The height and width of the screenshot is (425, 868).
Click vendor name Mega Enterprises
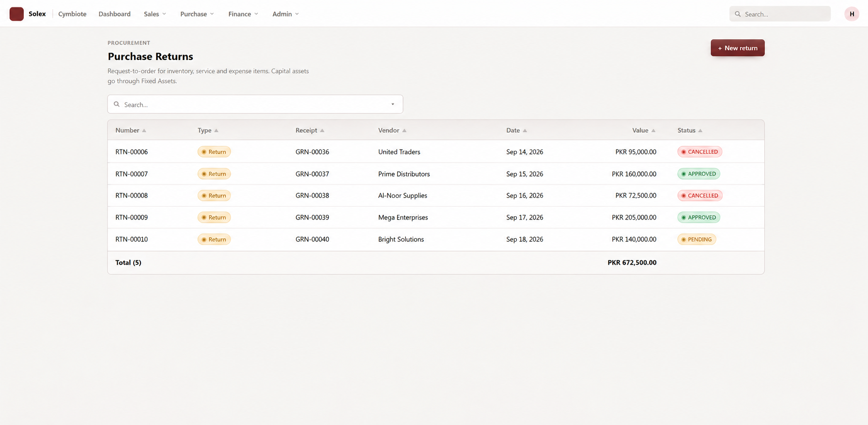click(403, 217)
